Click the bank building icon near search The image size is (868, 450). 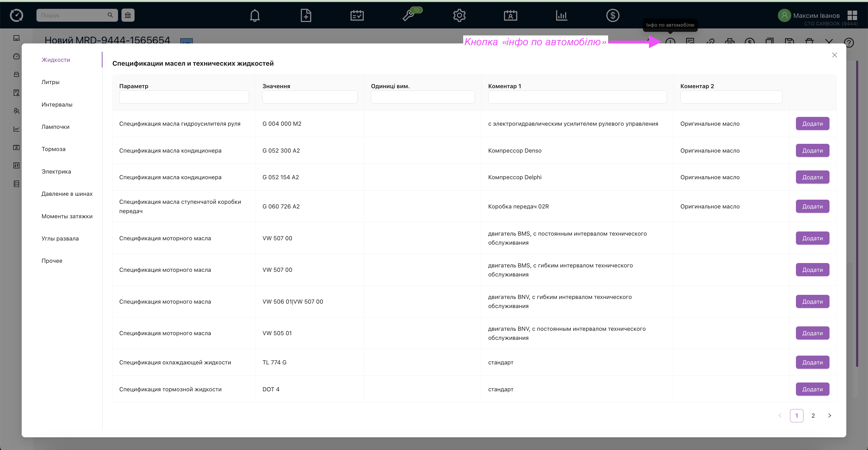click(128, 15)
